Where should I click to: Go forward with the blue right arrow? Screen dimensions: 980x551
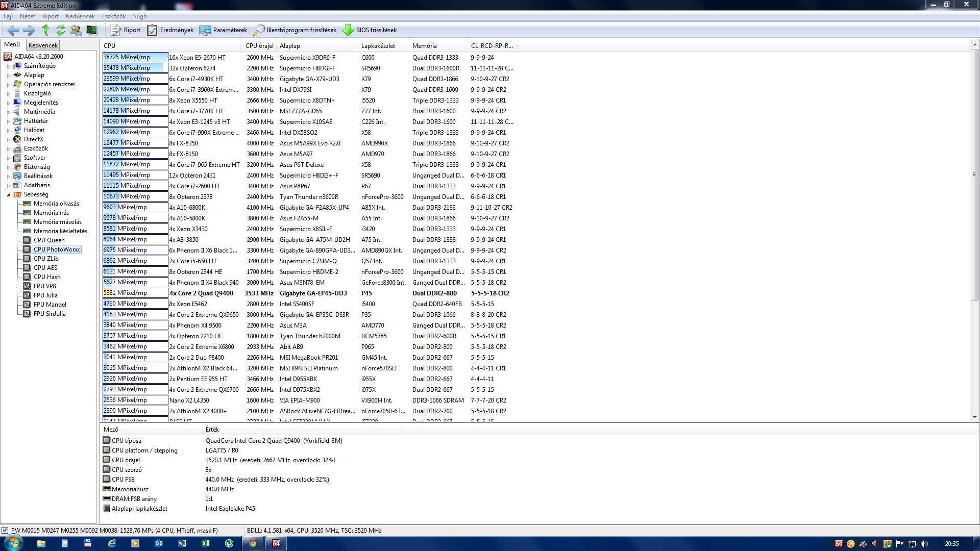(x=29, y=30)
